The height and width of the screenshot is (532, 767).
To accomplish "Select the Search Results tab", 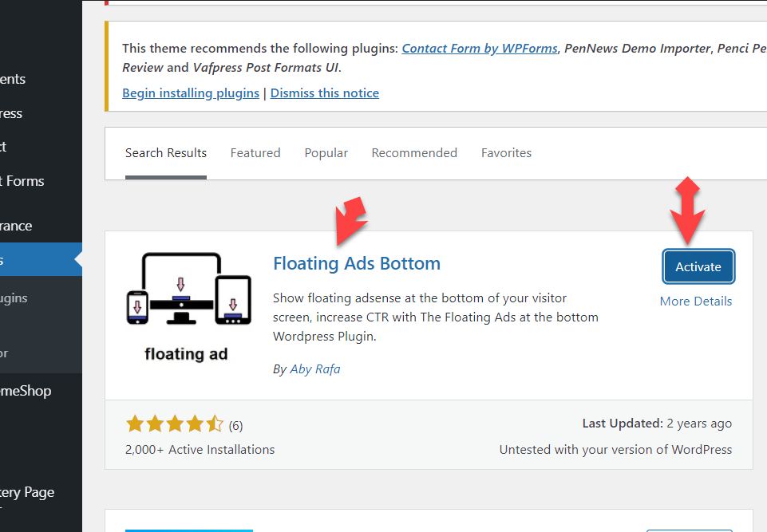I will [x=166, y=153].
